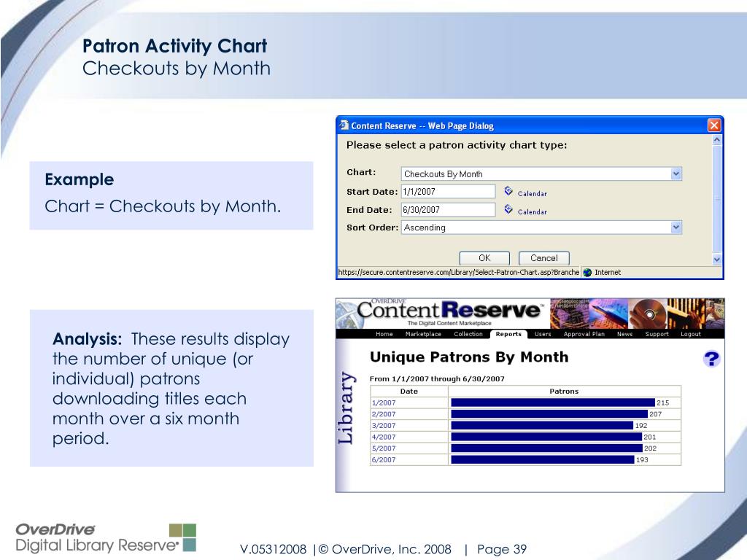This screenshot has height=560, width=747.
Task: Click the blue question mark help icon
Action: (711, 359)
